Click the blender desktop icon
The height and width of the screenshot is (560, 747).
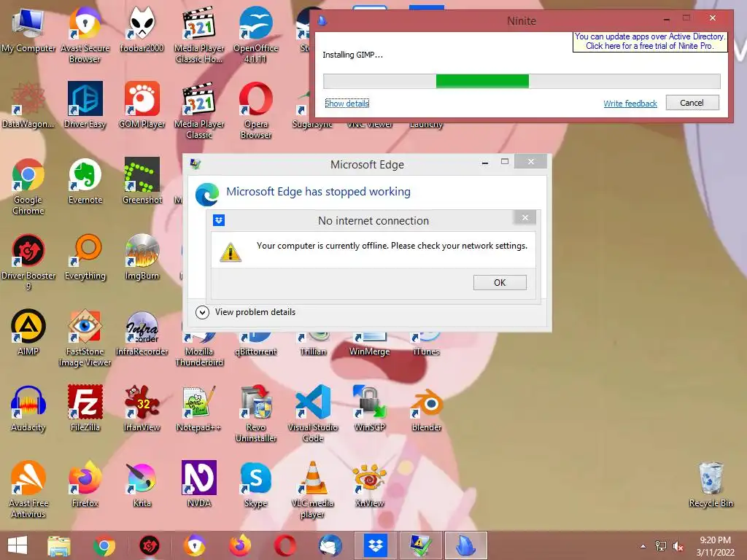tap(426, 408)
